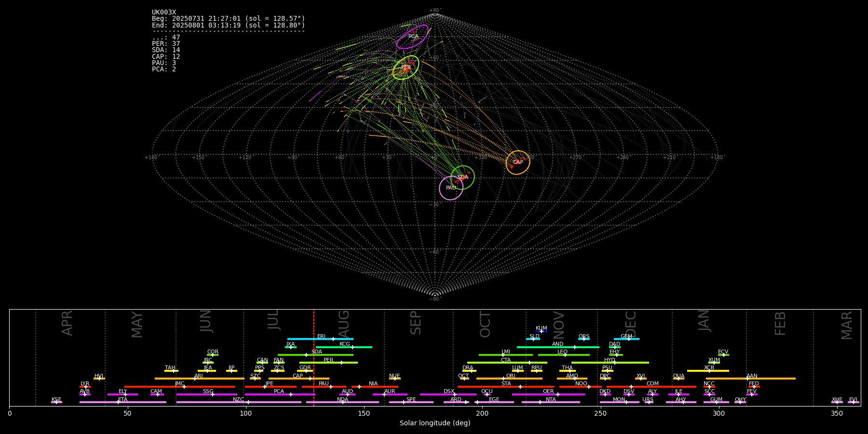Select the ARI shower bar
Image resolution: width=868 pixels, height=434 pixels.
pyautogui.click(x=199, y=379)
